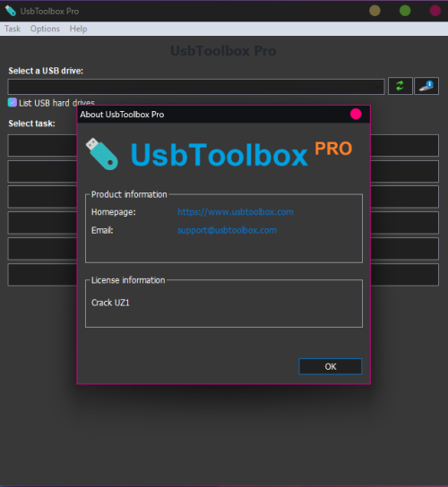The image size is (448, 487).
Task: Click the License information group title
Action: 128,280
